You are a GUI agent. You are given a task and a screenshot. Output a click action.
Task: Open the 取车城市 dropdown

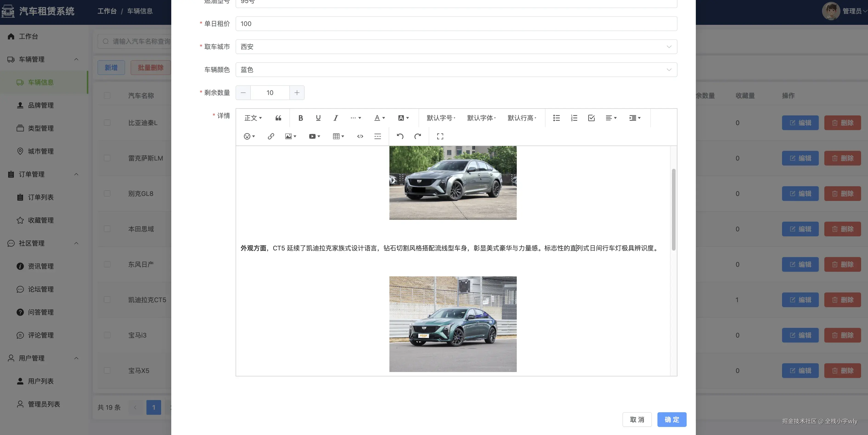pos(456,46)
